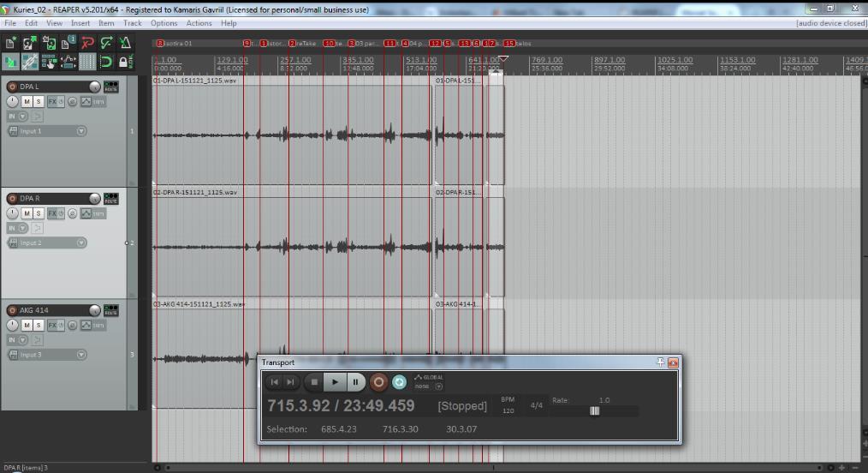The width and height of the screenshot is (868, 473).
Task: Click the green Redo arrow icon
Action: 106,43
